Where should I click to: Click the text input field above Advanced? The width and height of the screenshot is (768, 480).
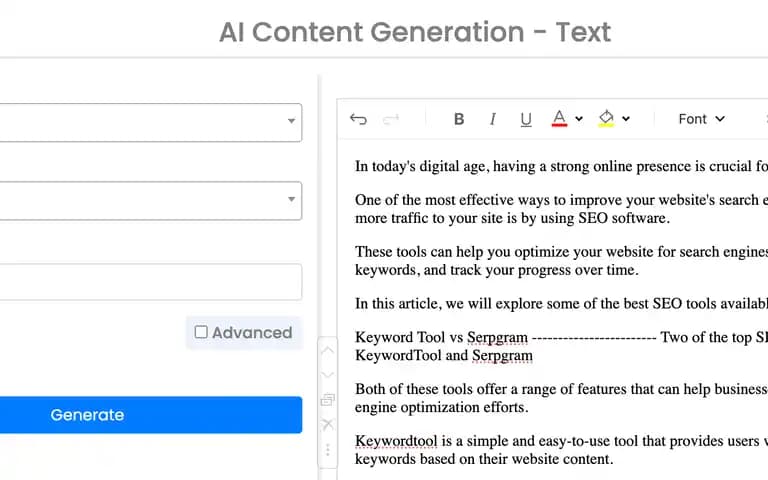point(151,282)
